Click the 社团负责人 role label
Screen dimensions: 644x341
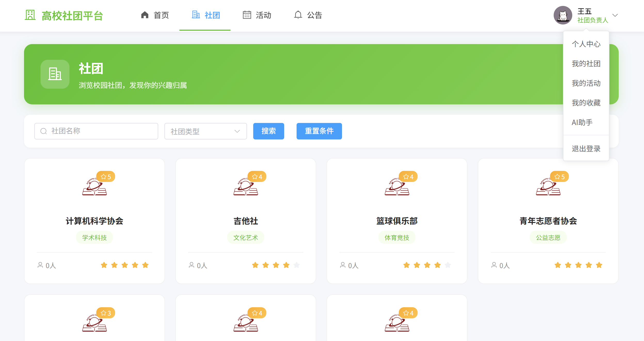(x=593, y=20)
